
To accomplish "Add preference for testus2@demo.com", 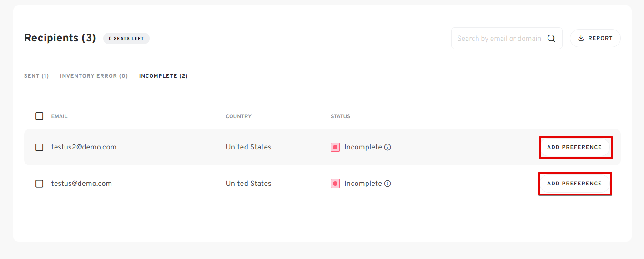I will [x=575, y=147].
